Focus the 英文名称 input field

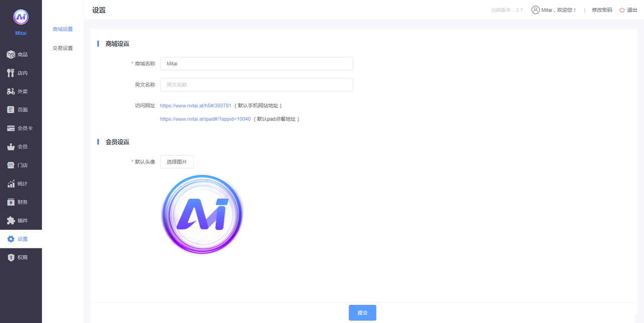[257, 85]
